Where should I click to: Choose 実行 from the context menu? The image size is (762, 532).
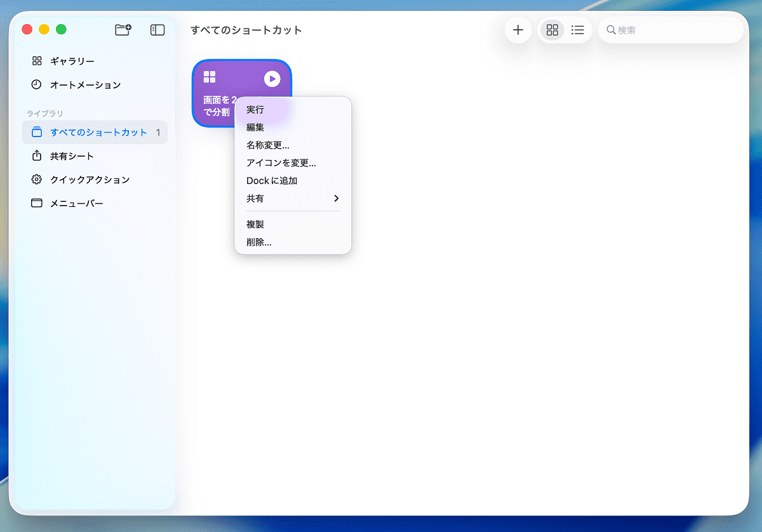tap(293, 110)
